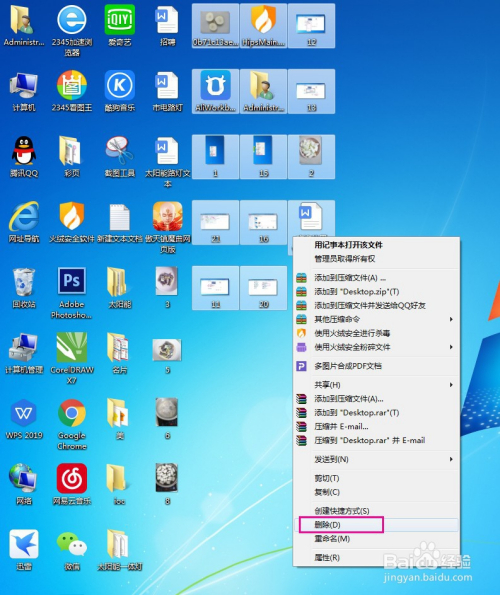Choose 重命名(M) in the context menu

(376, 539)
